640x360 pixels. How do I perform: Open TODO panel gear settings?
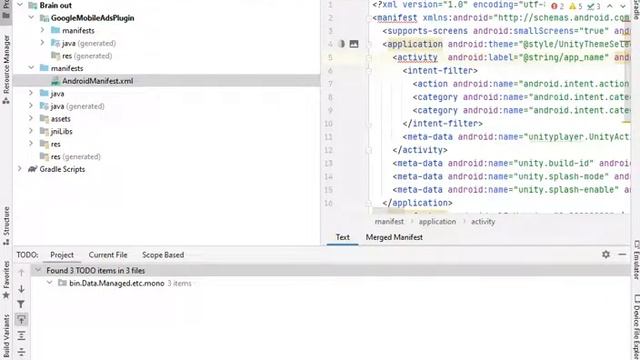[606, 254]
